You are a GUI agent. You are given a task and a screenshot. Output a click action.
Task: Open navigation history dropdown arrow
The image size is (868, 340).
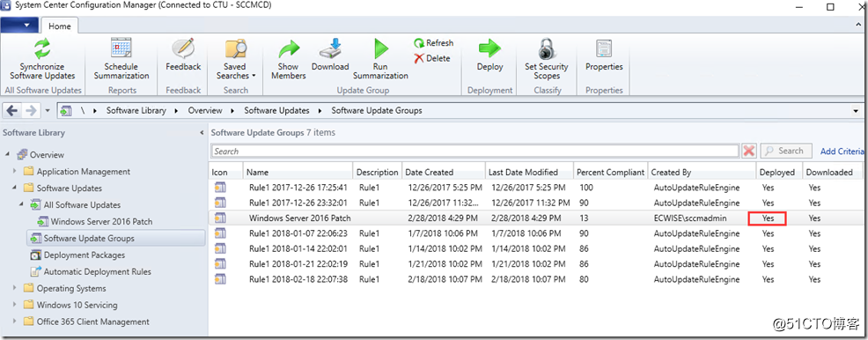click(47, 111)
